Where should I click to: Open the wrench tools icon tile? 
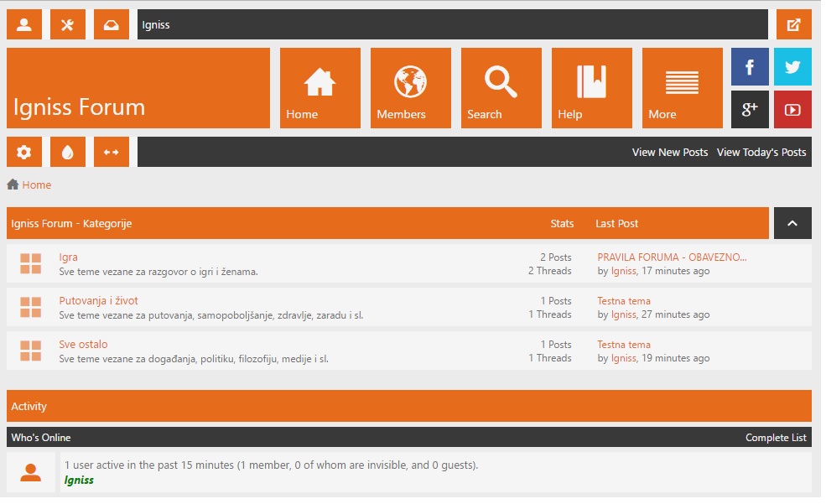pos(68,24)
